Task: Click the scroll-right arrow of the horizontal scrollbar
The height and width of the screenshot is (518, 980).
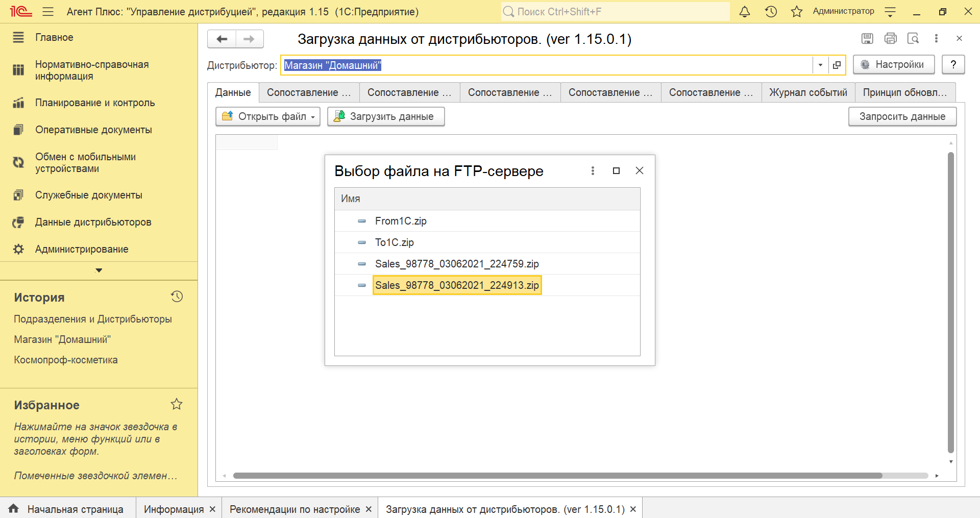Action: click(x=937, y=476)
